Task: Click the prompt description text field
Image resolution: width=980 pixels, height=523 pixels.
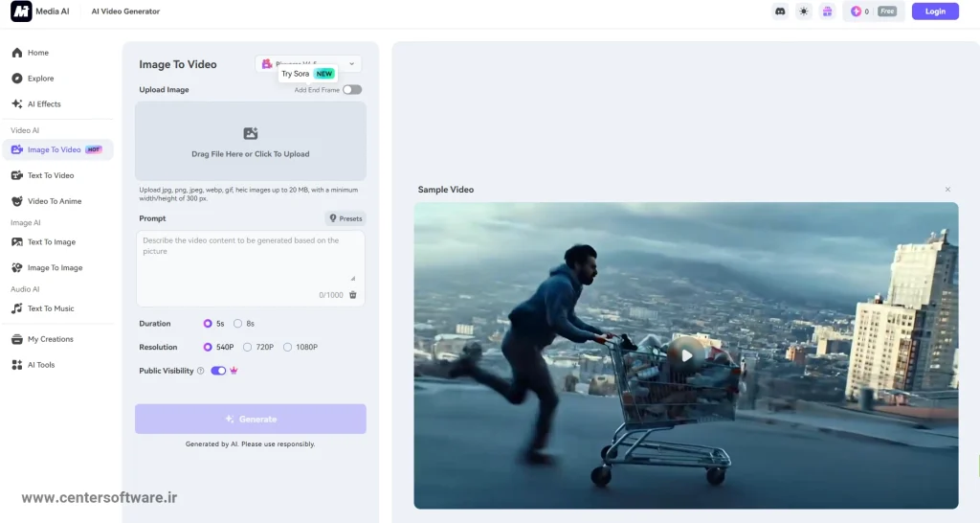Action: point(251,268)
